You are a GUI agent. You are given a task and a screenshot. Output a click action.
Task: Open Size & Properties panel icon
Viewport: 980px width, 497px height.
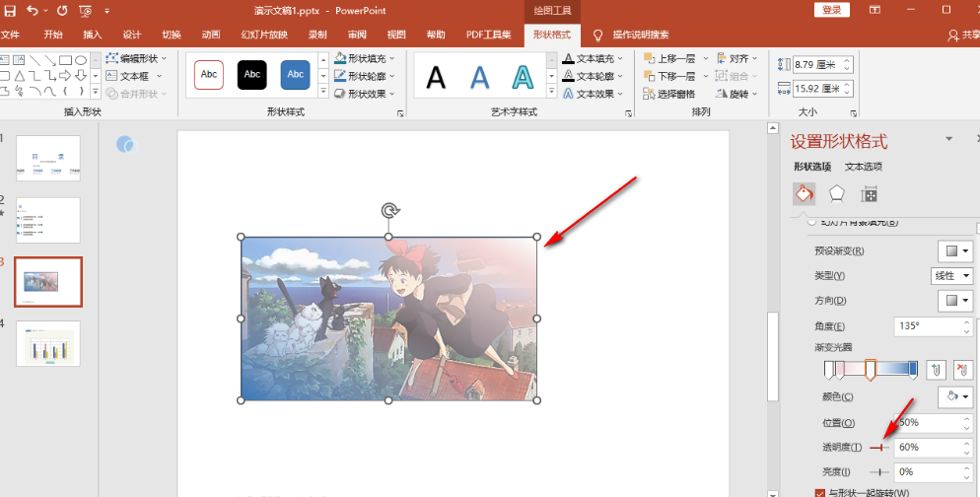pos(869,194)
